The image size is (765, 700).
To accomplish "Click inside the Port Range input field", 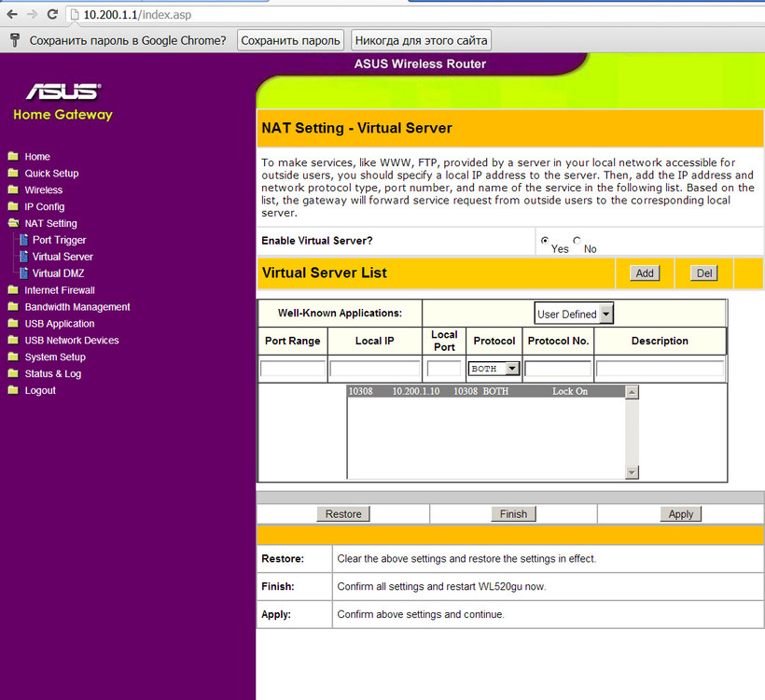I will (292, 369).
